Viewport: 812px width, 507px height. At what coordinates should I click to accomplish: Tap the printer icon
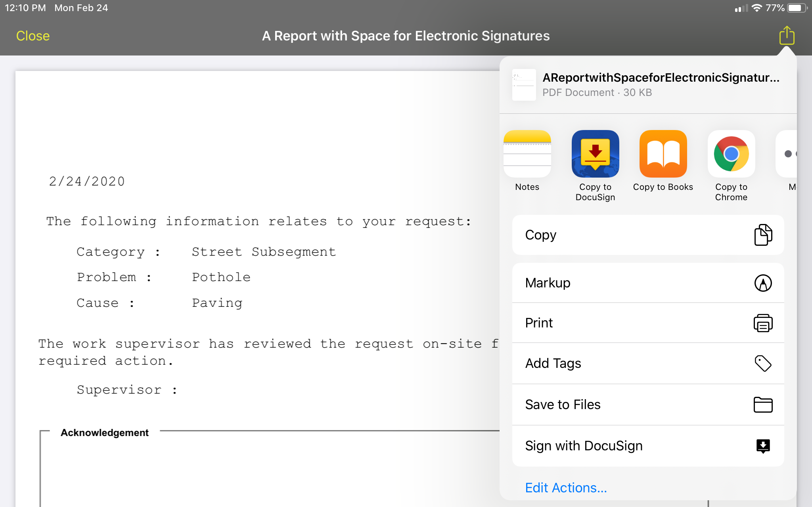pos(763,323)
